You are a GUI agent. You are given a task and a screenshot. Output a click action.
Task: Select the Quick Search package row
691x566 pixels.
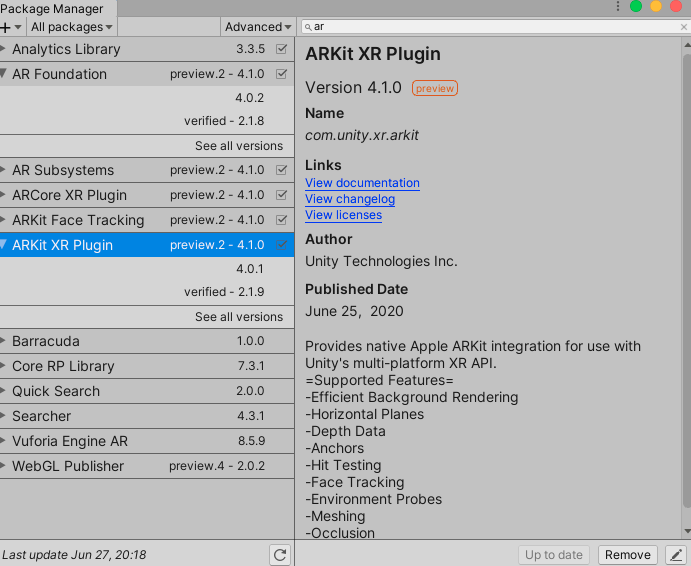coord(147,391)
